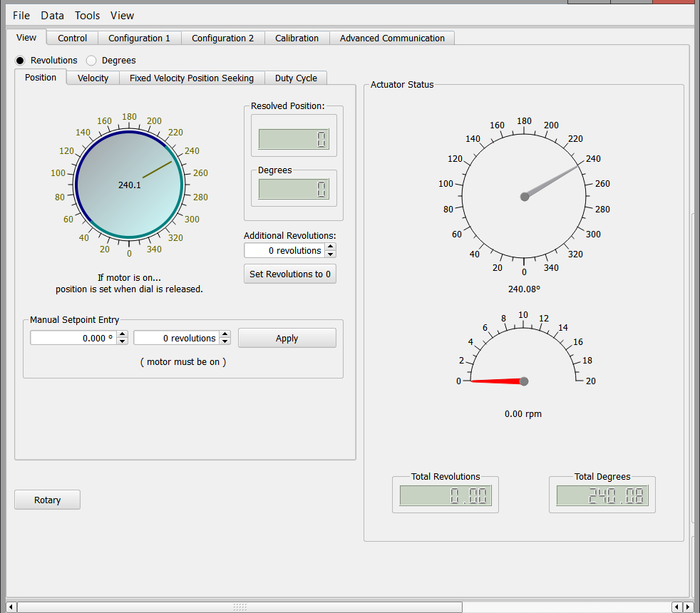Switch to the Configuration 1 tab
Viewport: 700px width, 613px height.
tap(139, 38)
